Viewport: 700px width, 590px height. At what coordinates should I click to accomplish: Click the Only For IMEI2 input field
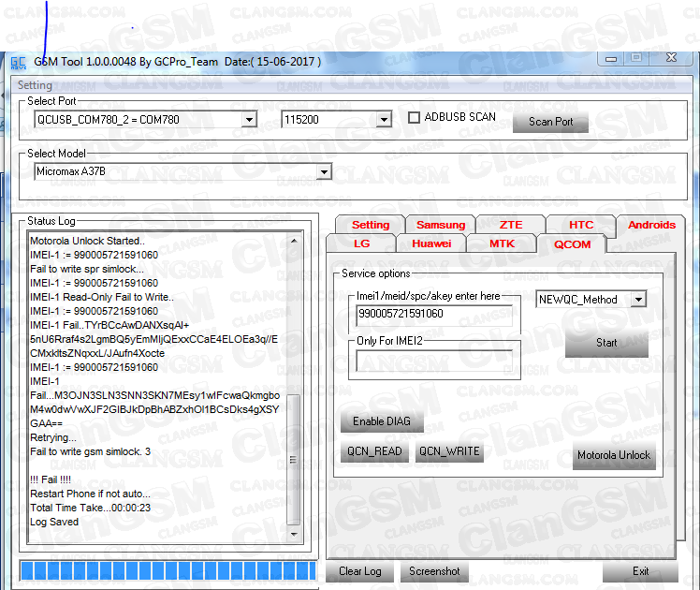click(434, 361)
